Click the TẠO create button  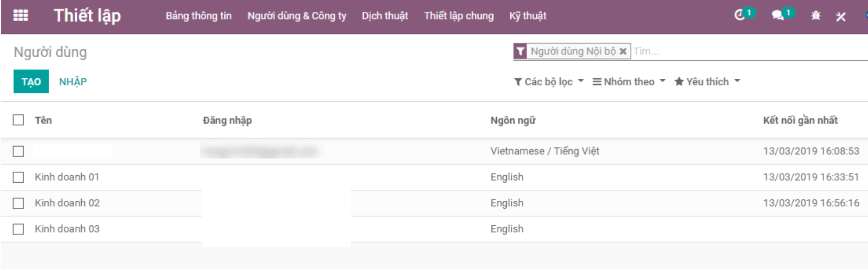pos(31,82)
